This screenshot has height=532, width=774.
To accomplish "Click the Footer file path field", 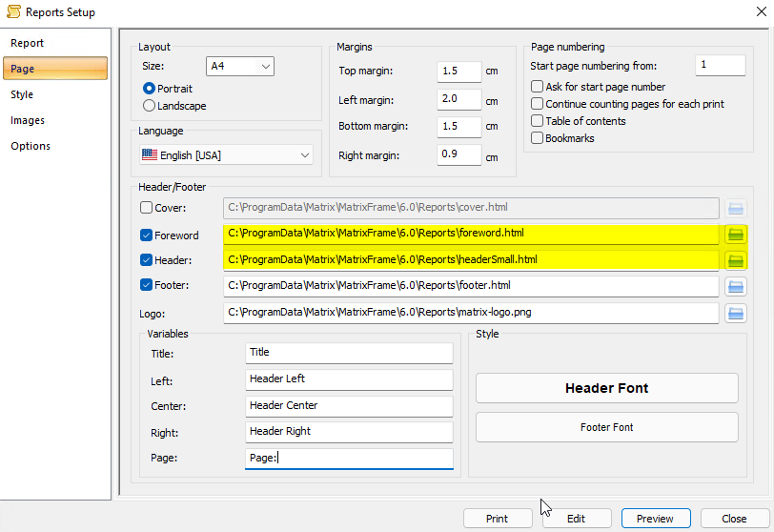I will pos(471,286).
